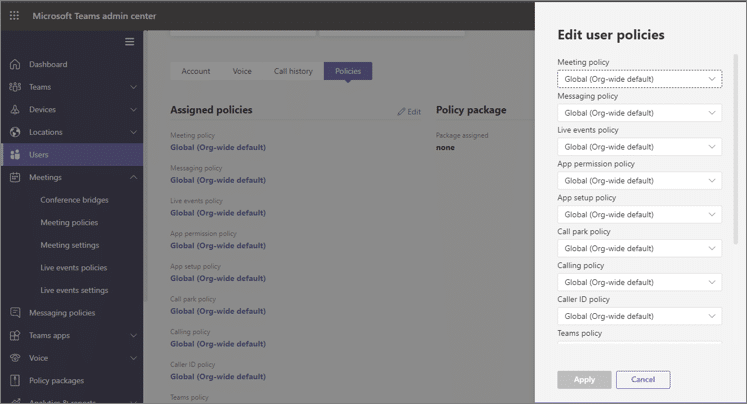Click the Meetings calendar icon
Image resolution: width=747 pixels, height=404 pixels.
point(15,177)
